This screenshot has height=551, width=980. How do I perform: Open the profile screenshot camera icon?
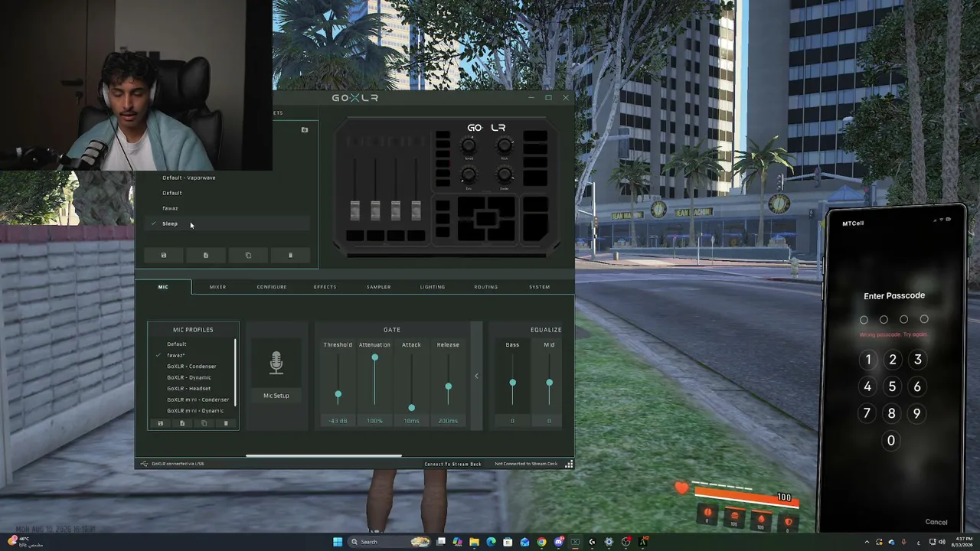305,130
